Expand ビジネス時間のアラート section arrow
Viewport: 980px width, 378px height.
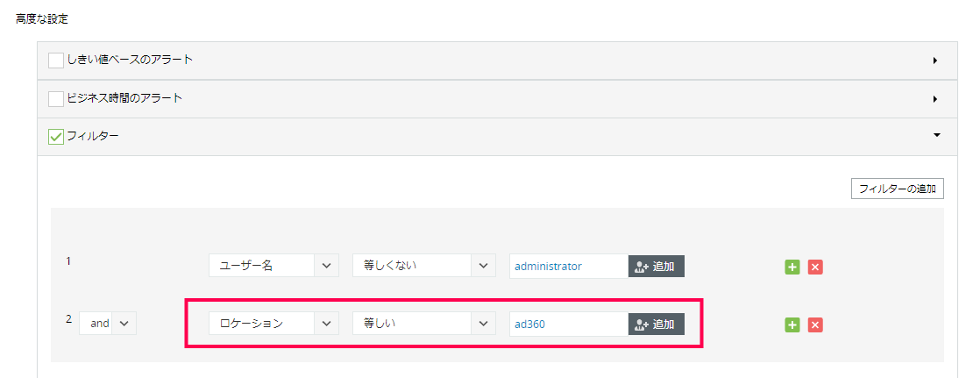point(935,99)
